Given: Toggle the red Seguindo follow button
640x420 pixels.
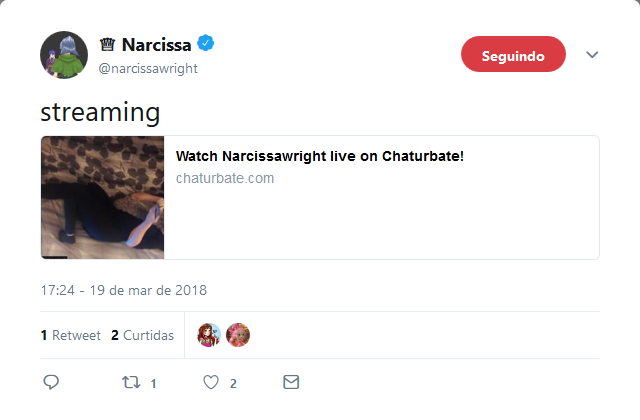Looking at the screenshot, I should [x=513, y=54].
